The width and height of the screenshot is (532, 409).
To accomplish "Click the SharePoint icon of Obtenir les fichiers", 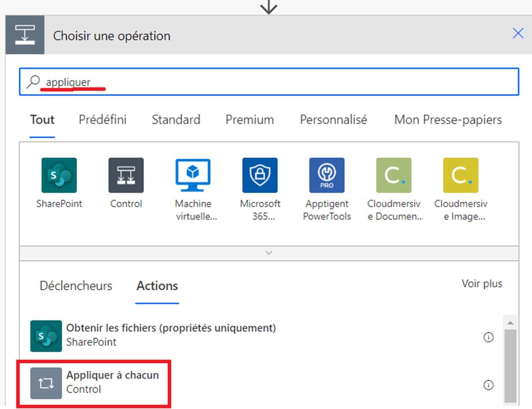I will coord(46,336).
